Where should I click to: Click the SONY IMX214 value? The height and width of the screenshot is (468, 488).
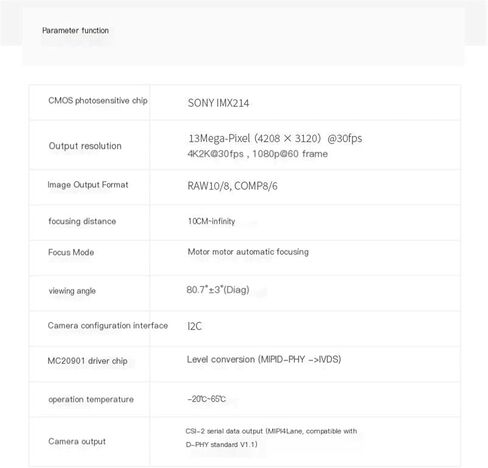pyautogui.click(x=218, y=103)
